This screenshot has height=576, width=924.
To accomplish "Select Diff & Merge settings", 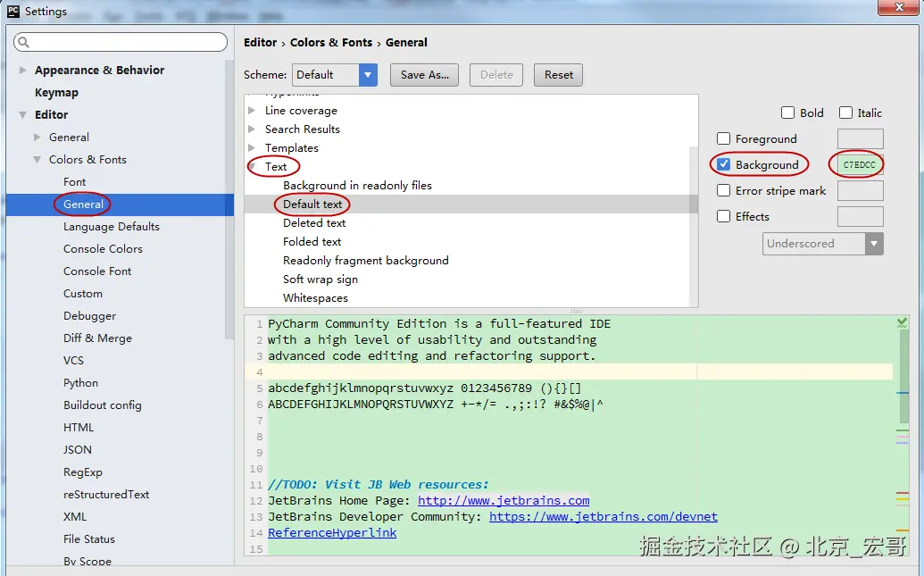I will click(x=98, y=338).
